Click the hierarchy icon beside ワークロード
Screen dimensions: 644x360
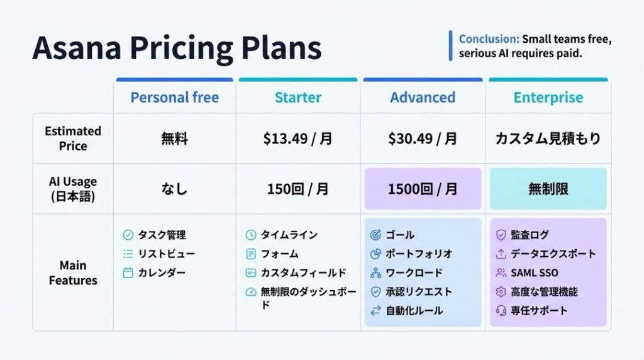375,273
